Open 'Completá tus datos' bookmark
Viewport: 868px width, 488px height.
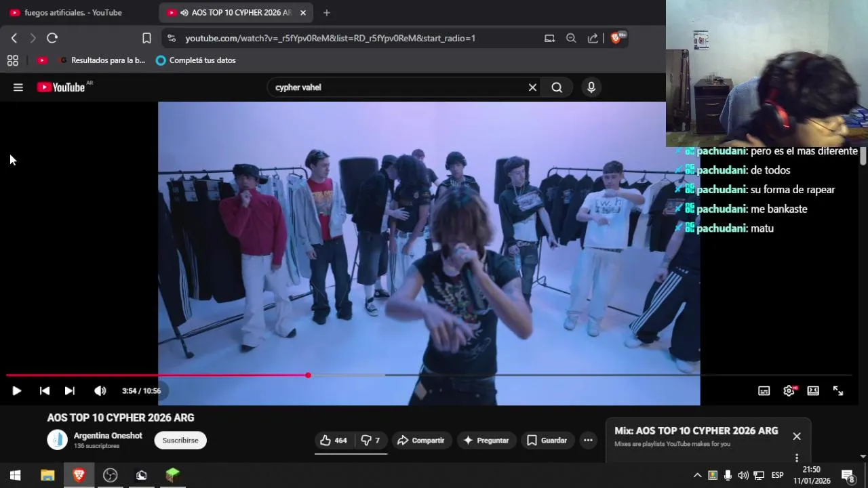point(196,60)
